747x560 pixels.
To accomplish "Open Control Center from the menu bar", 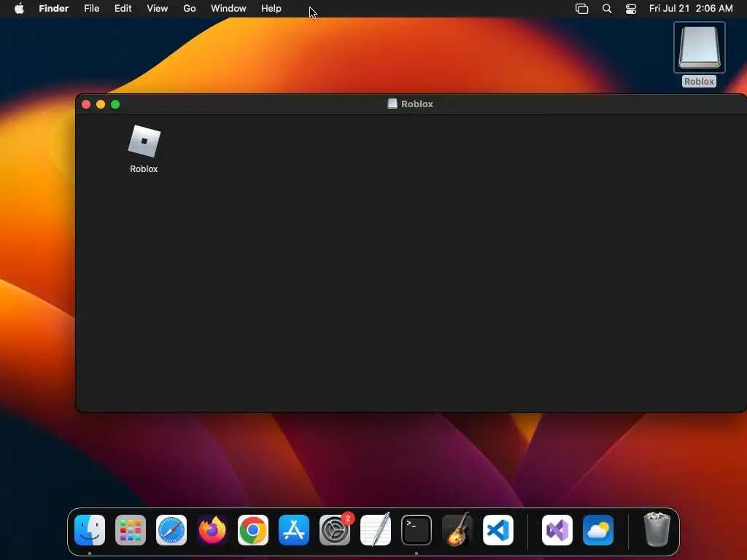I will pyautogui.click(x=631, y=9).
